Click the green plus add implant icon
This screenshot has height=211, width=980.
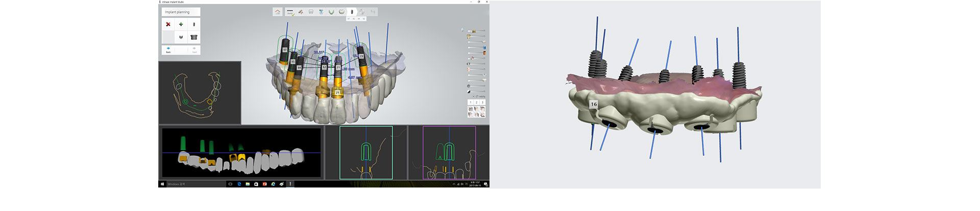(x=181, y=24)
